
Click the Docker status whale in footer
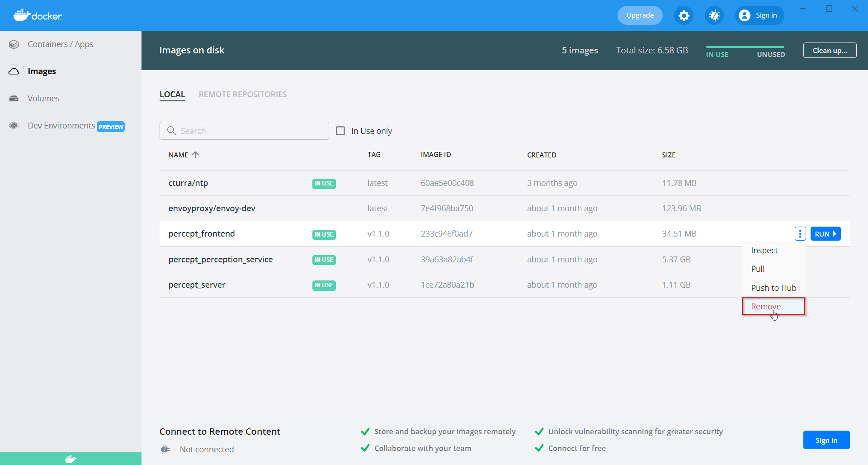pos(71,459)
